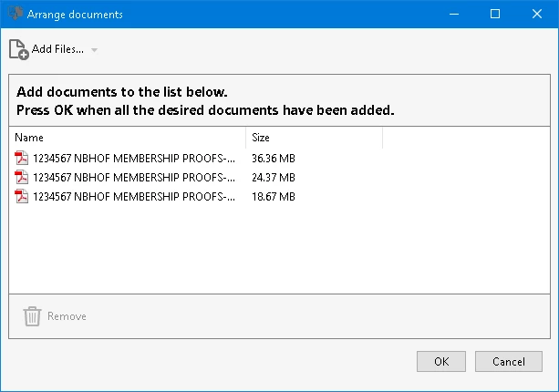Screen dimensions: 559x392
Task: Click the Remove label
Action: [67, 316]
